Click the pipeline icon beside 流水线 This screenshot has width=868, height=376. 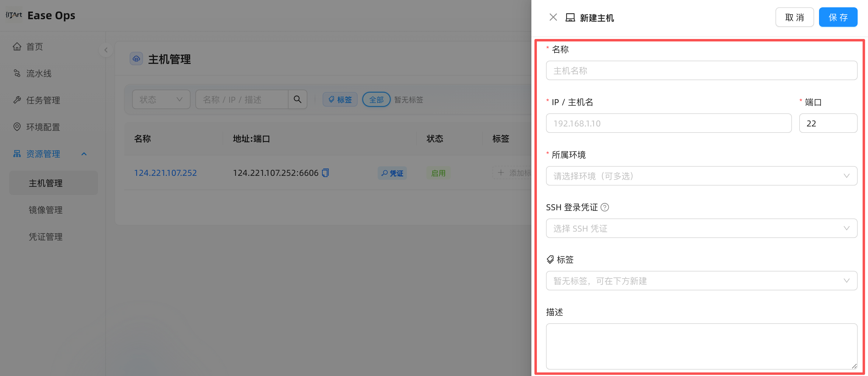pyautogui.click(x=17, y=73)
